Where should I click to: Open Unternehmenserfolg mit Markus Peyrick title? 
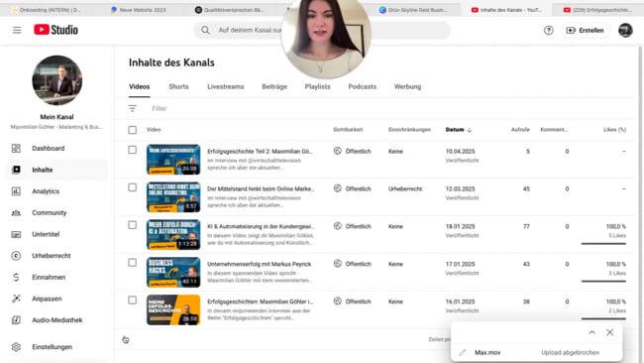click(x=260, y=264)
